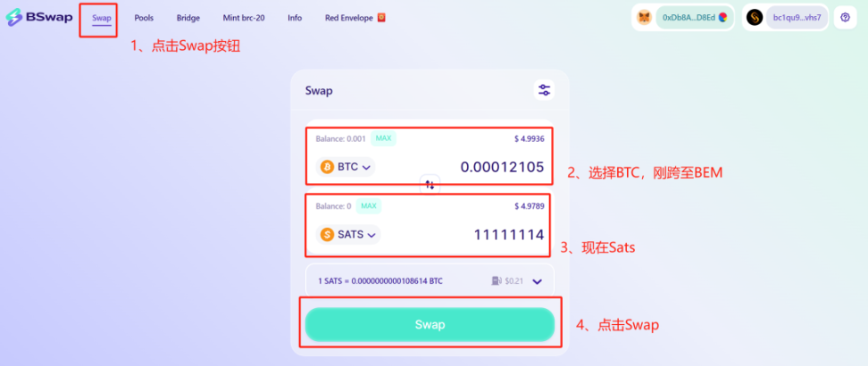868x366 pixels.
Task: Click MAX next to BTC balance
Action: coord(383,138)
